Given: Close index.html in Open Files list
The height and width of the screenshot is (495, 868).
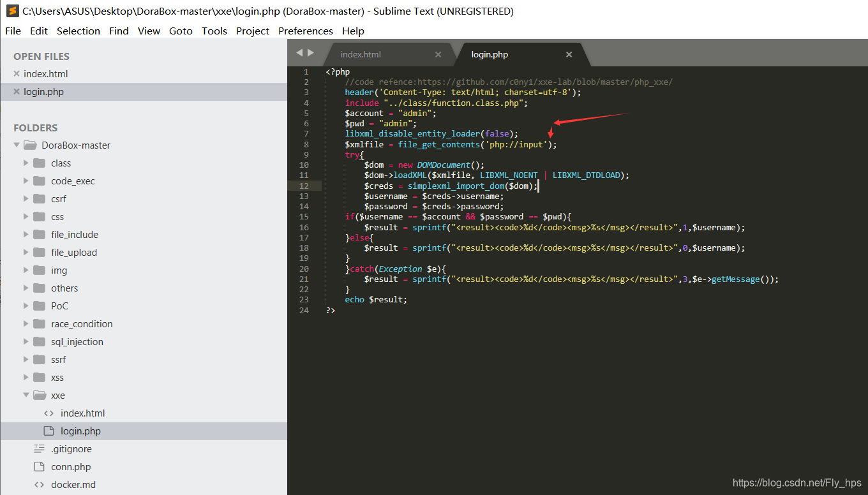Looking at the screenshot, I should click(x=17, y=74).
